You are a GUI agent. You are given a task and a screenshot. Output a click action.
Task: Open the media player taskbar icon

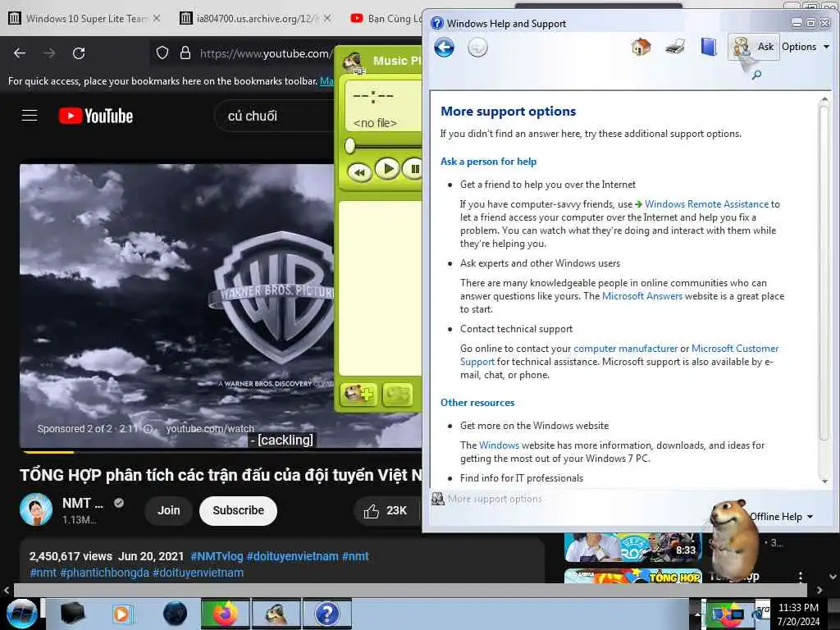tap(122, 614)
